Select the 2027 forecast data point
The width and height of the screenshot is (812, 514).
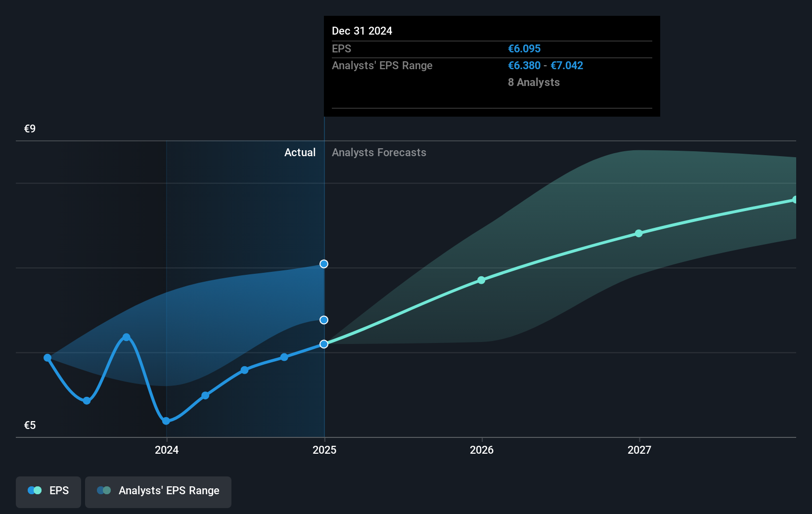[639, 233]
